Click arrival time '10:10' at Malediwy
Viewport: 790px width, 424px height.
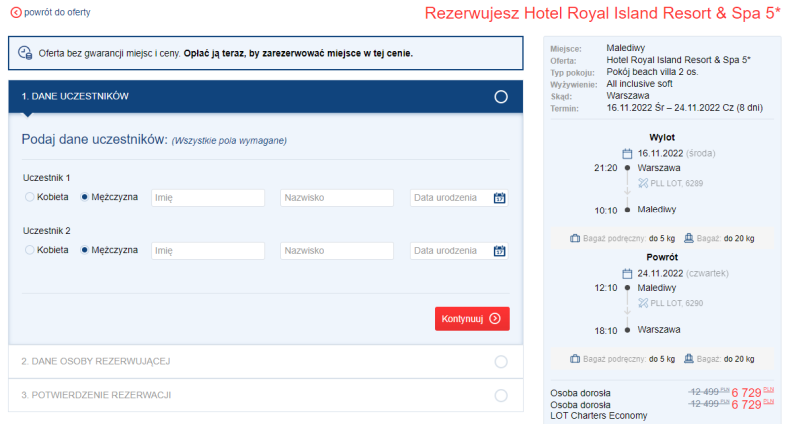pyautogui.click(x=606, y=210)
